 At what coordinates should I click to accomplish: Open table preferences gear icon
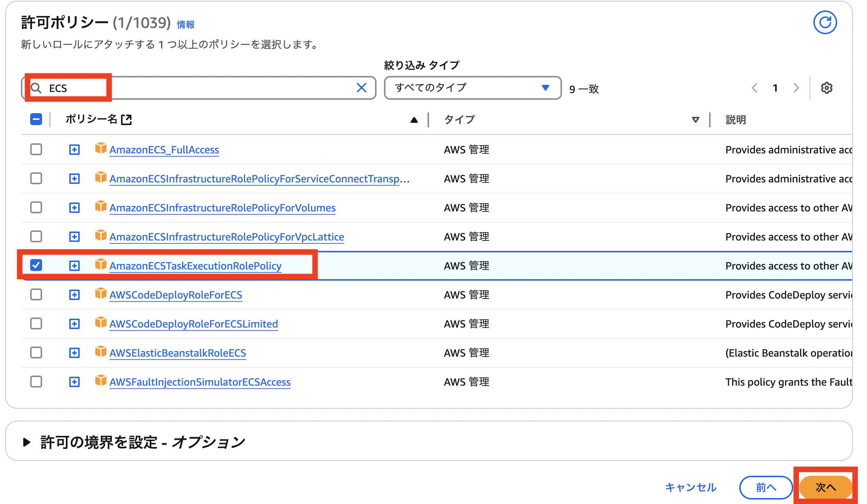[826, 88]
